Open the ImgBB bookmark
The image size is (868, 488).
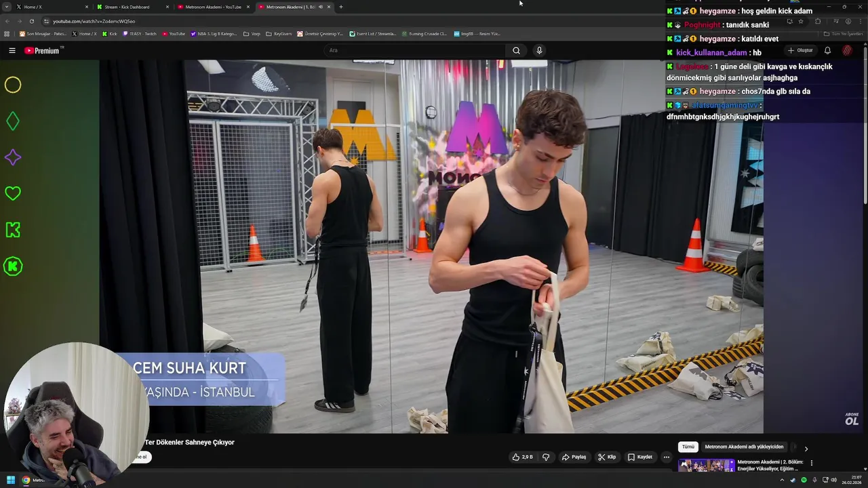[x=477, y=33]
